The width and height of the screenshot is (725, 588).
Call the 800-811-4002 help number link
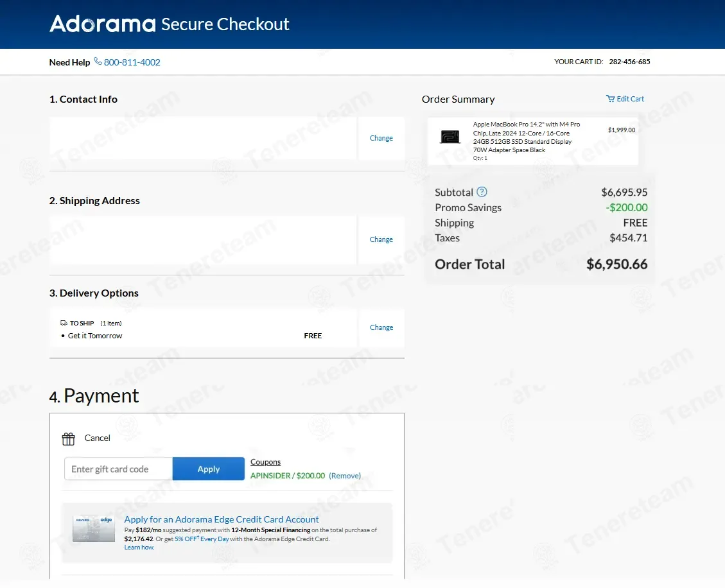(132, 62)
